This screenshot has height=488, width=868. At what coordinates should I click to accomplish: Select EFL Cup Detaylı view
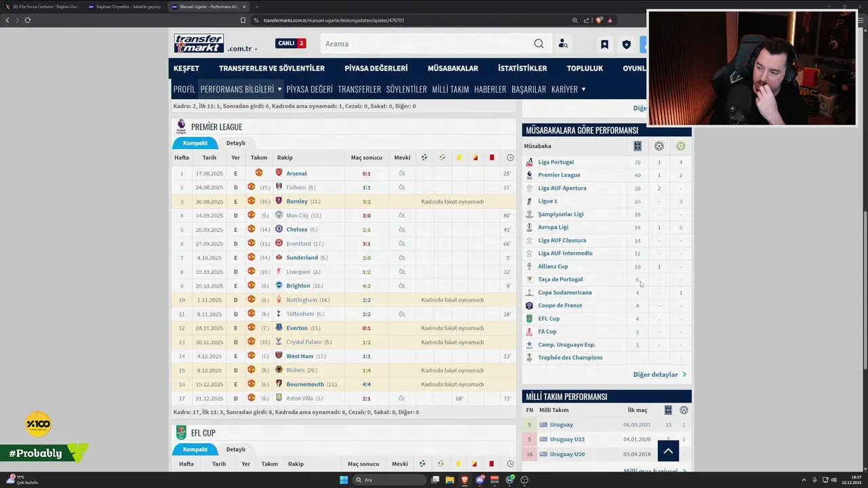pos(235,449)
